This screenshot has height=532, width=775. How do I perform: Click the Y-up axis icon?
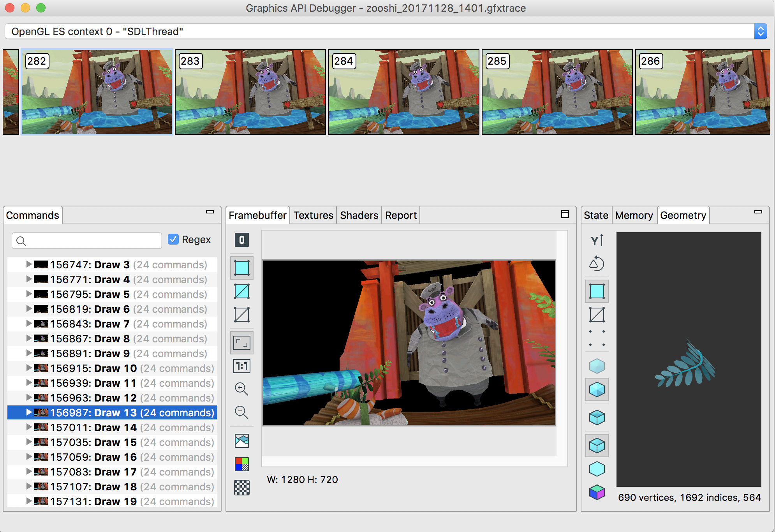[x=597, y=240]
